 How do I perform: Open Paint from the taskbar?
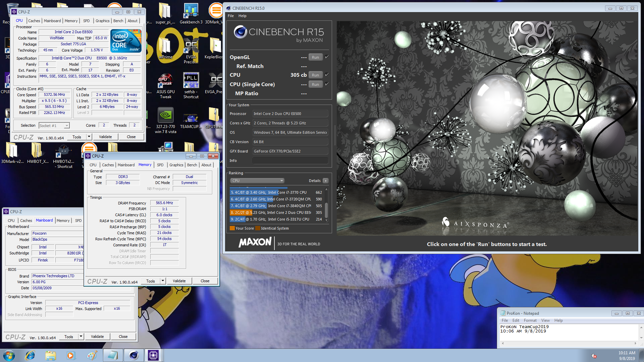click(x=91, y=355)
